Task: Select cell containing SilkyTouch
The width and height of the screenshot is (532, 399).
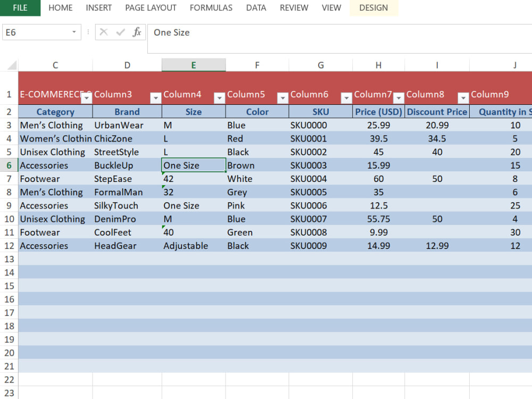Action: (x=127, y=205)
